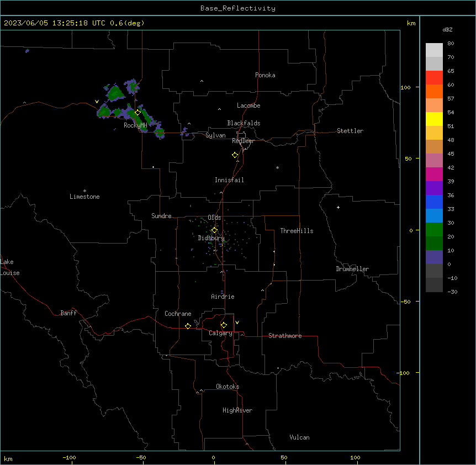Click the ThreeHills label
The image size is (476, 465).
(x=297, y=231)
